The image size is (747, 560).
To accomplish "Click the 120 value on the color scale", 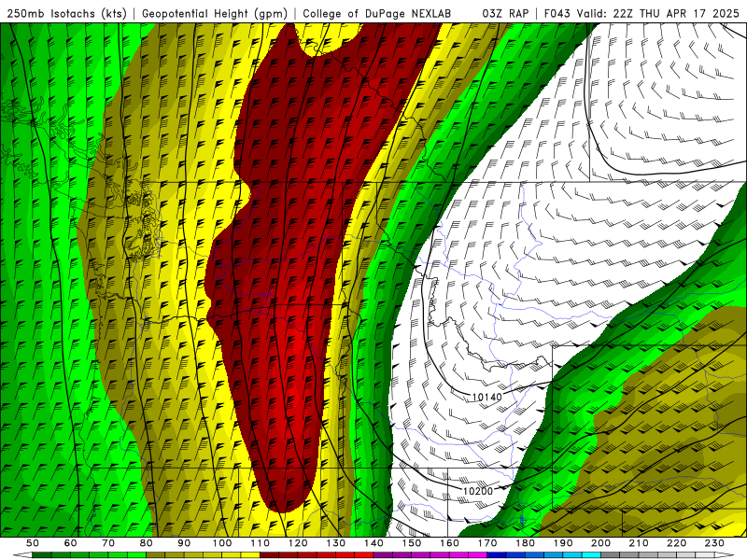I will pos(298,543).
